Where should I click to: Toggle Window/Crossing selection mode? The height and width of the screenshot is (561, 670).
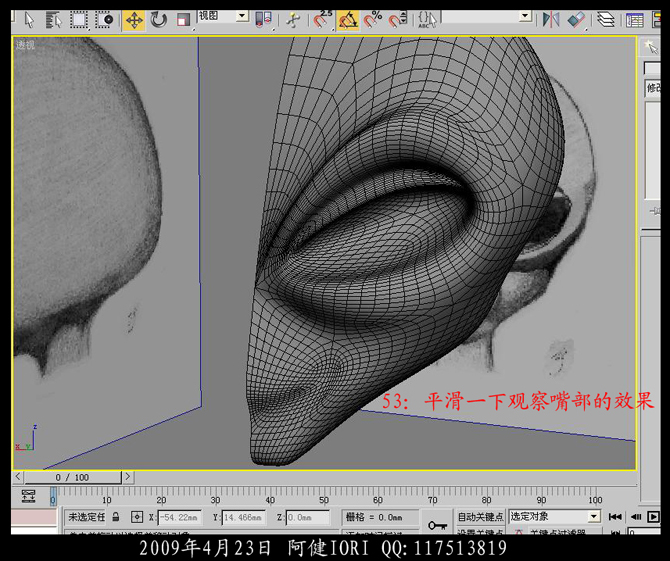[104, 20]
